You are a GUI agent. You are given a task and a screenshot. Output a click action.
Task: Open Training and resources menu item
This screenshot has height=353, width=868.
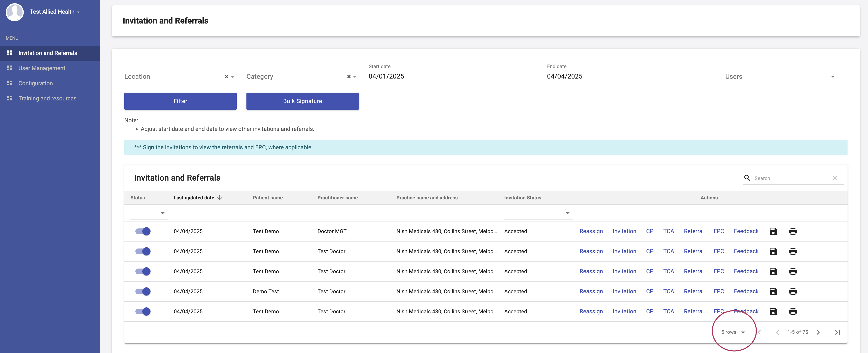click(47, 98)
